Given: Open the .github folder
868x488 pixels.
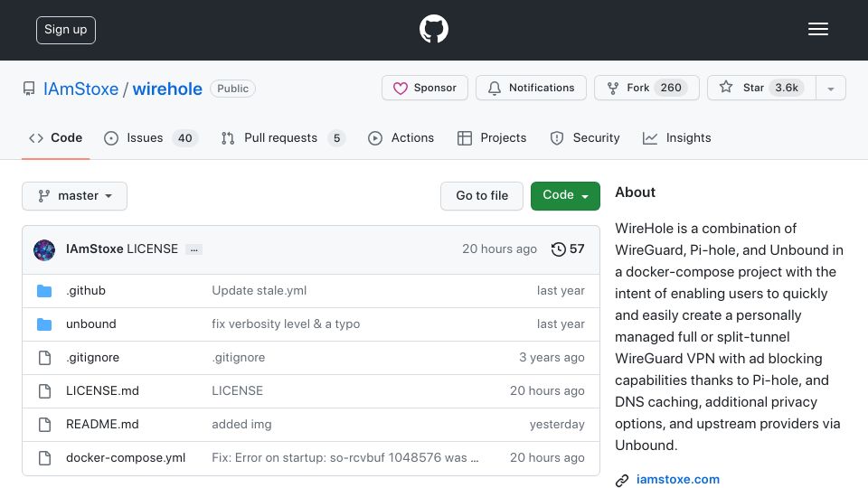Looking at the screenshot, I should click(x=86, y=290).
